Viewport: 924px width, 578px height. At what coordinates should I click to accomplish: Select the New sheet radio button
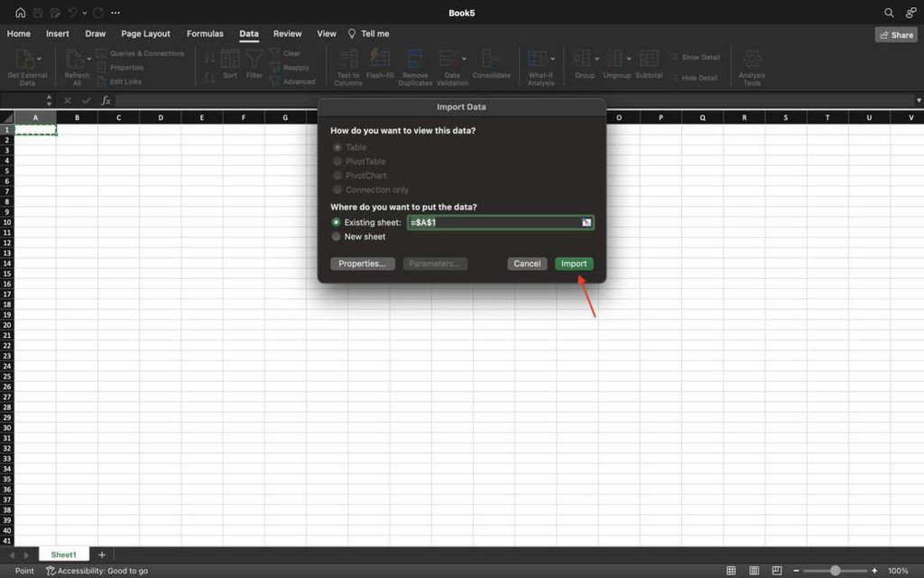pos(336,237)
